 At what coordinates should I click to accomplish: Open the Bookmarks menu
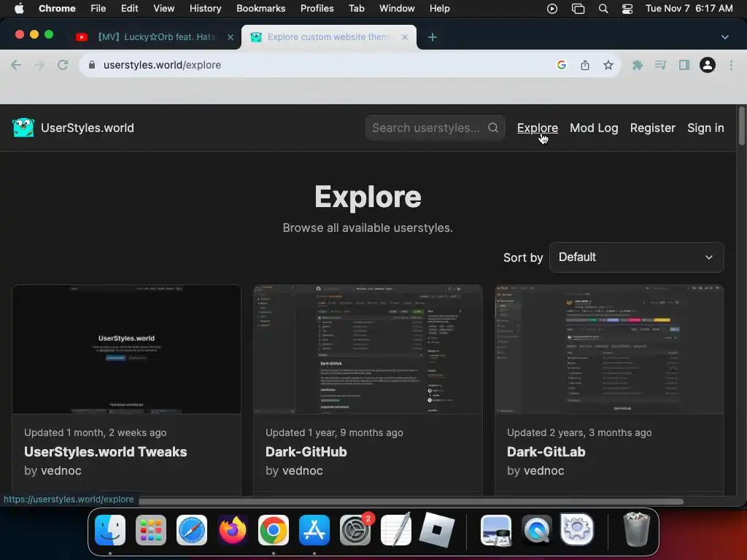click(260, 9)
